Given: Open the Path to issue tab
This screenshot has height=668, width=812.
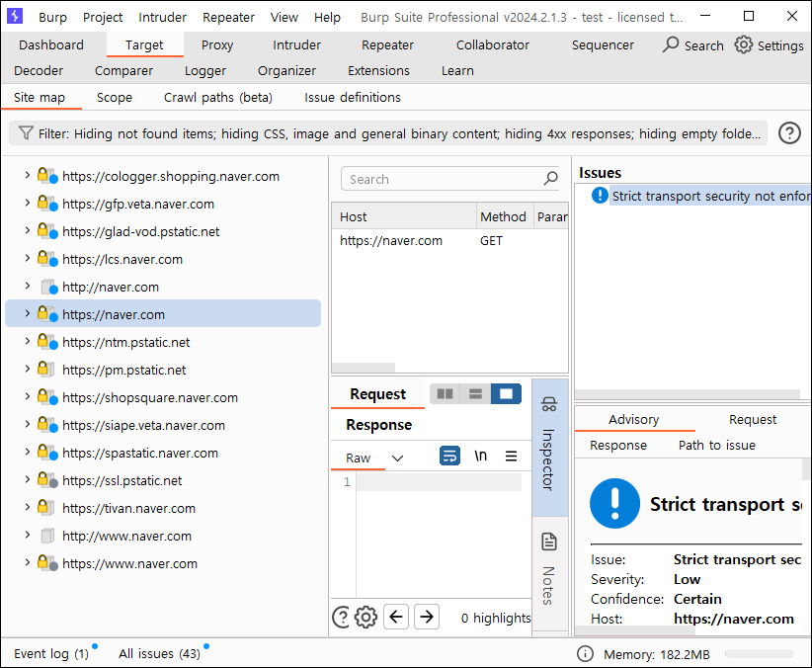Looking at the screenshot, I should coord(717,445).
